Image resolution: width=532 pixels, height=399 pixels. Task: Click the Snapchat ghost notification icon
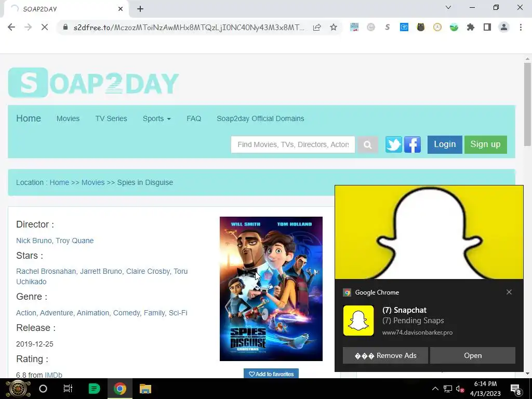tap(358, 321)
